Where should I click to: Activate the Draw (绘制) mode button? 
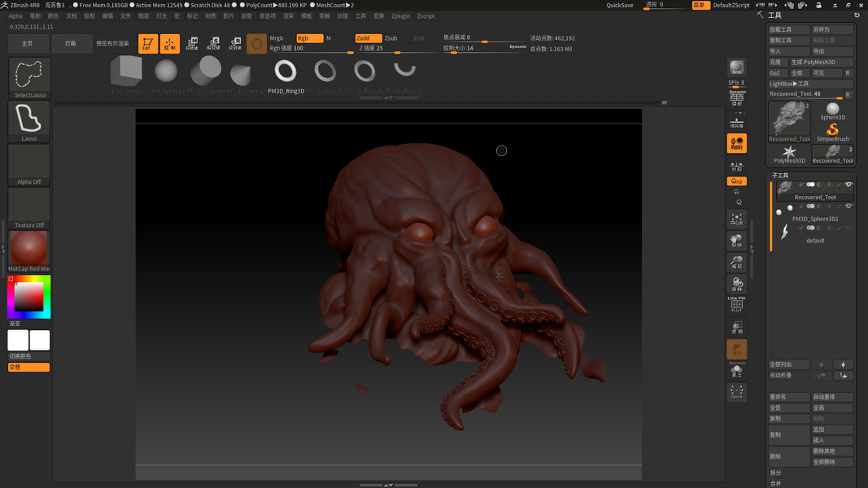tap(170, 44)
